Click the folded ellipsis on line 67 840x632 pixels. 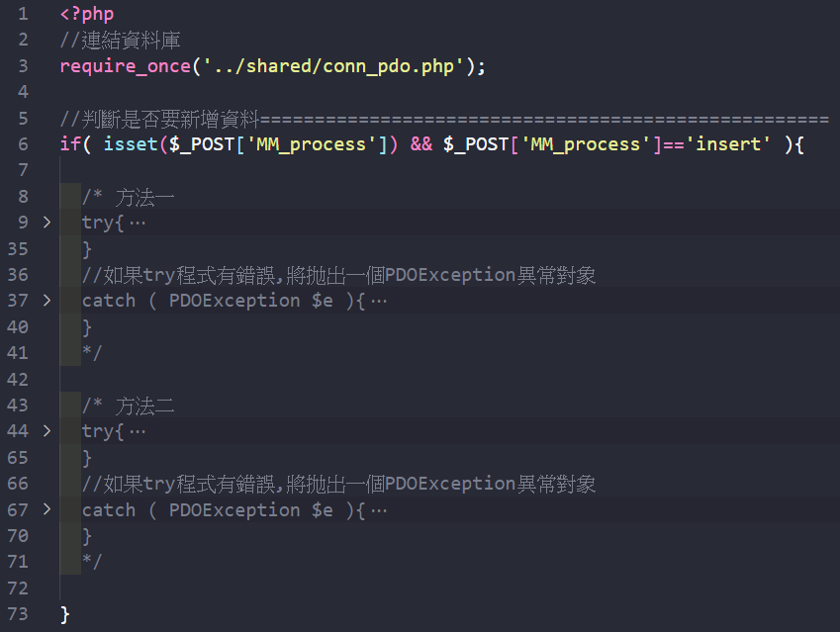(x=378, y=510)
